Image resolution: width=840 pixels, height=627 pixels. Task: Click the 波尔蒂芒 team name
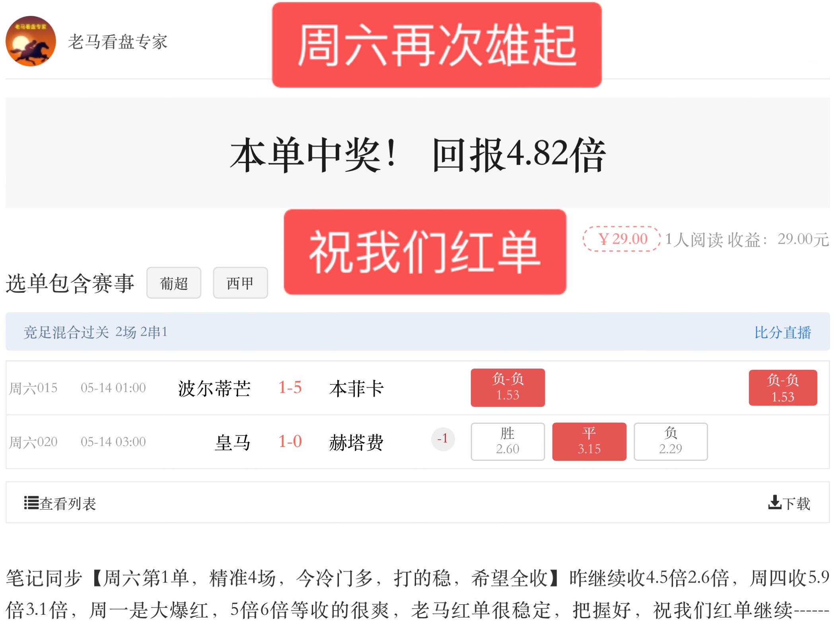click(214, 388)
